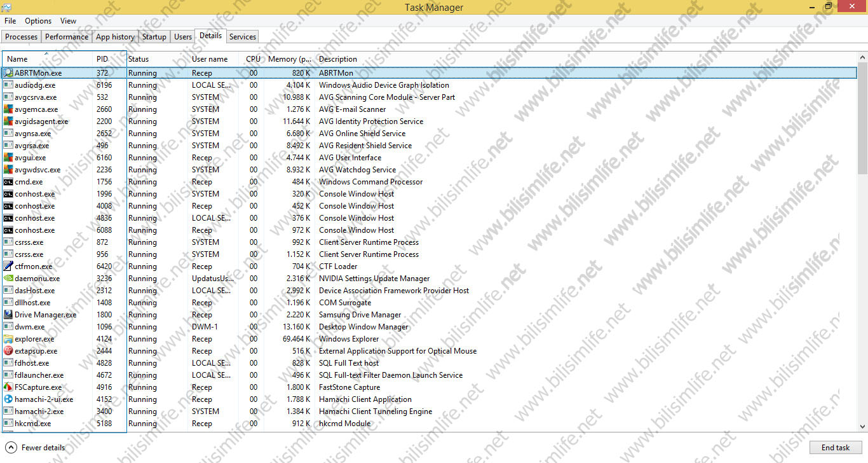Select the dasHost.exe process name
Image resolution: width=868 pixels, height=463 pixels.
35,291
